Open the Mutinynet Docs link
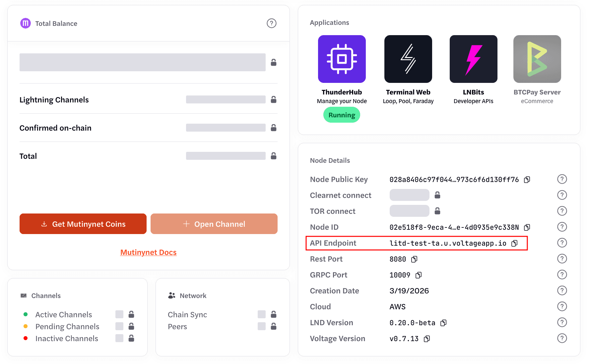 point(148,252)
